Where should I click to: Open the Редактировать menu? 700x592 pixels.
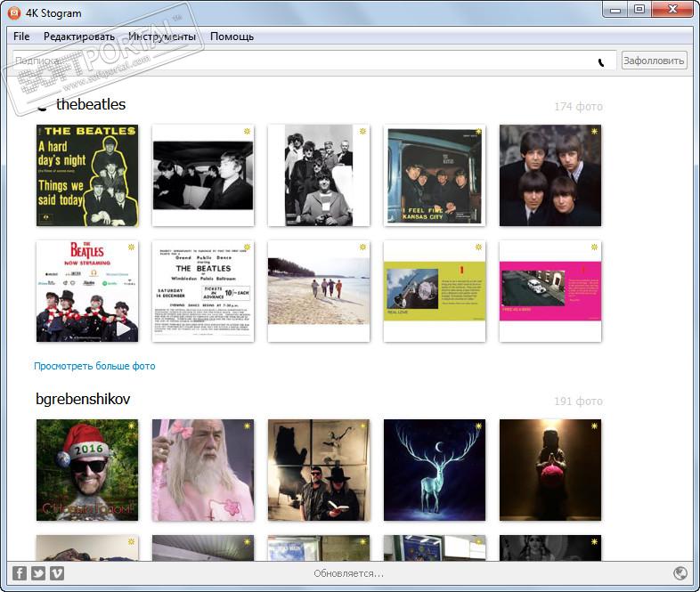point(79,36)
